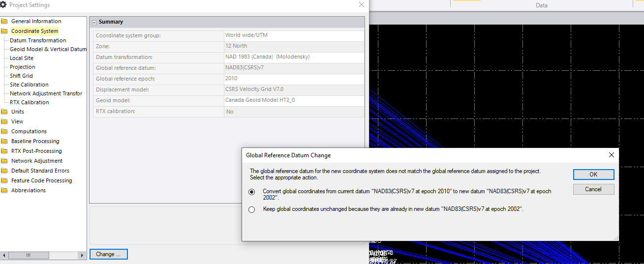
Task: Click the Units folder icon
Action: click(x=4, y=112)
